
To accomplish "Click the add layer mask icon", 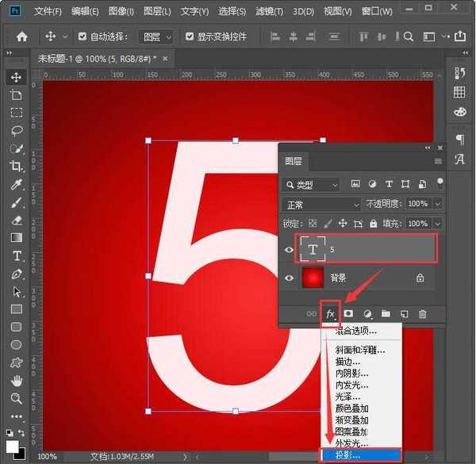I will (348, 314).
